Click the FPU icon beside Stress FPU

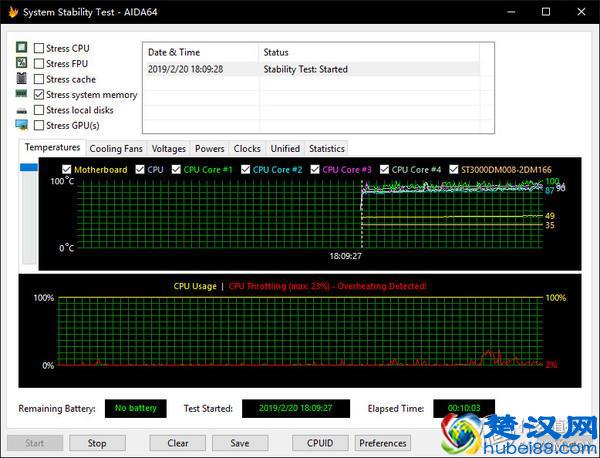21,64
